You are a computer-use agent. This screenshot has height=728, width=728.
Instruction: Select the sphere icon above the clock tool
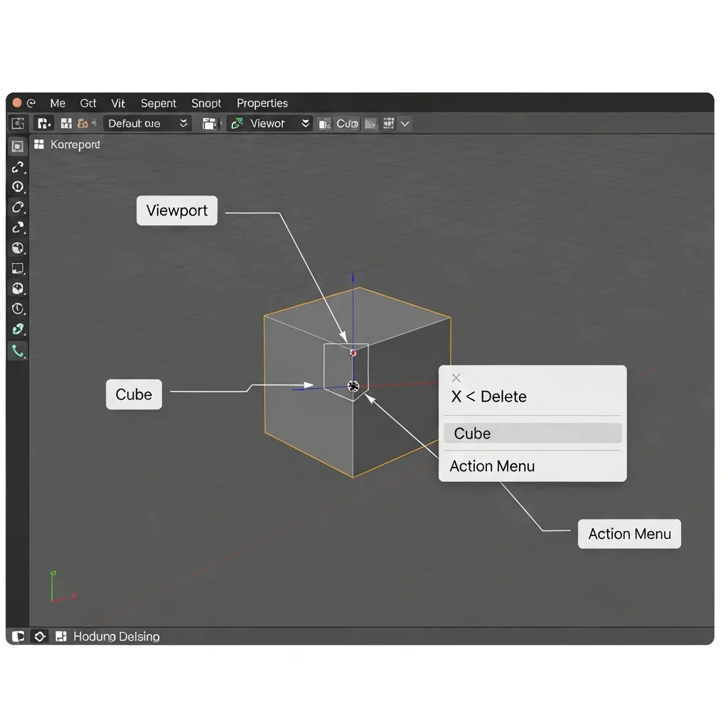18,289
